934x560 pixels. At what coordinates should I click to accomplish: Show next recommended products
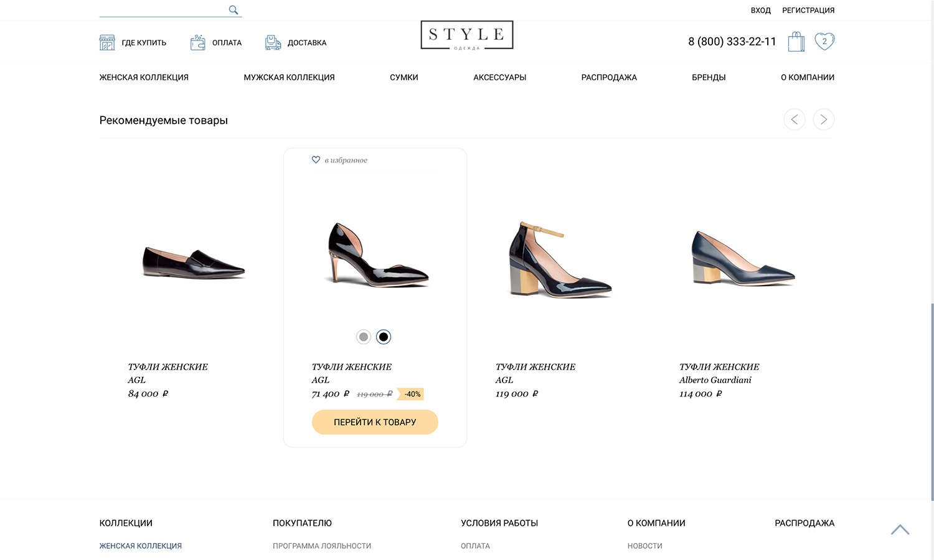pyautogui.click(x=823, y=119)
